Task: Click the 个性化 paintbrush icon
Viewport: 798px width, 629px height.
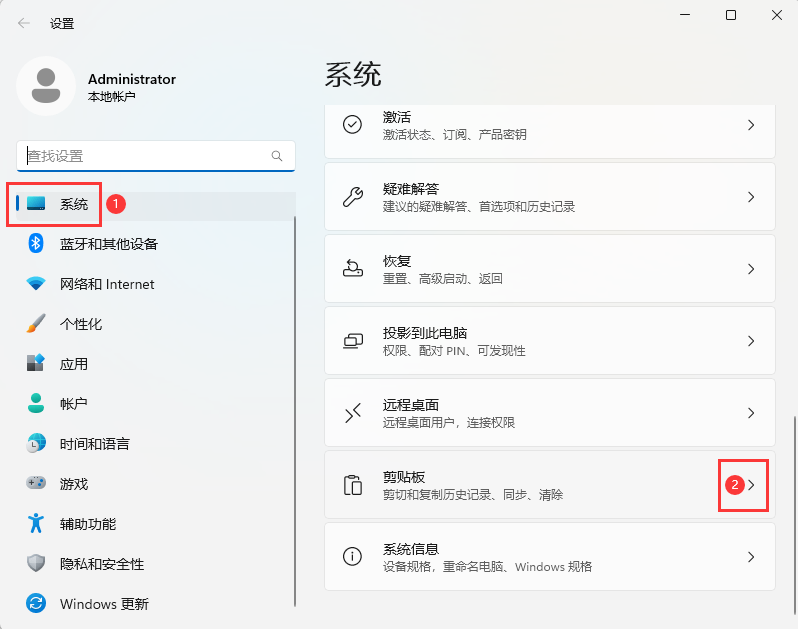Action: coord(36,324)
